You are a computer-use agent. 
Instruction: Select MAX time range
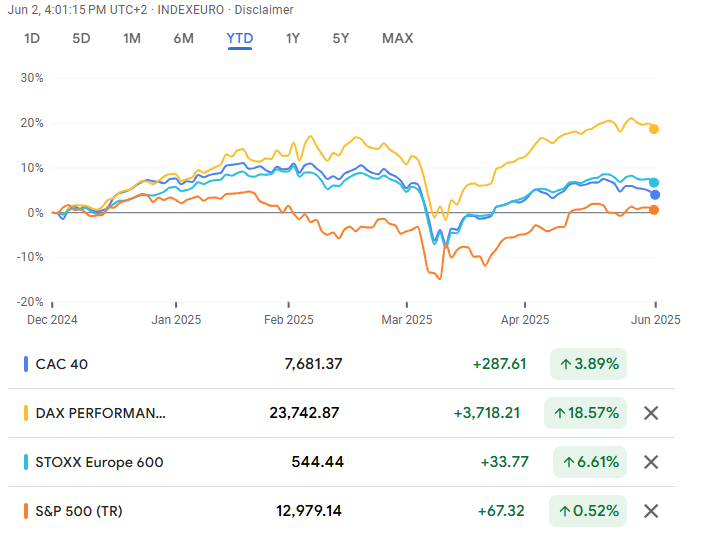pyautogui.click(x=397, y=38)
